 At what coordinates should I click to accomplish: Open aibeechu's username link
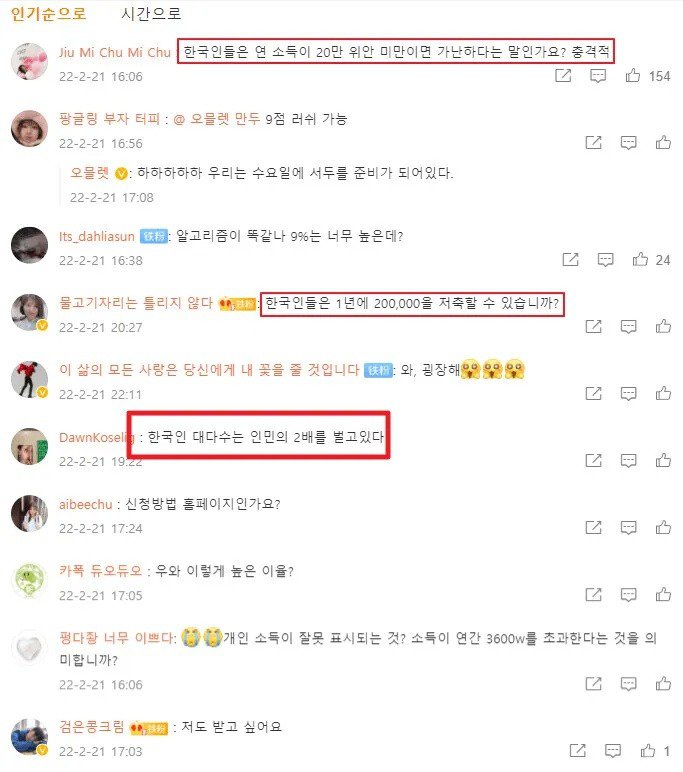click(86, 505)
